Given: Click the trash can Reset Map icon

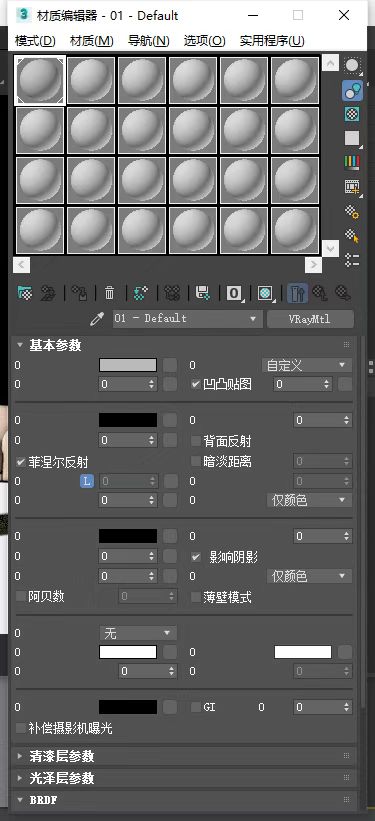Looking at the screenshot, I should 109,293.
